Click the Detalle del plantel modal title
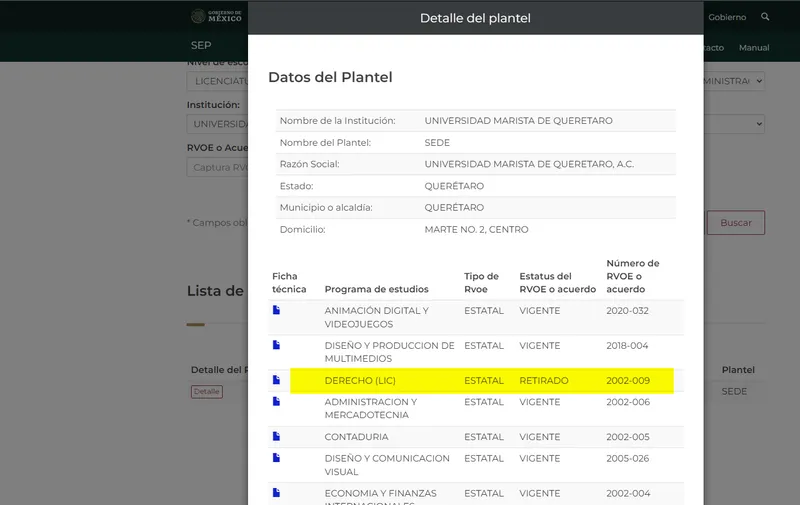 pos(475,18)
